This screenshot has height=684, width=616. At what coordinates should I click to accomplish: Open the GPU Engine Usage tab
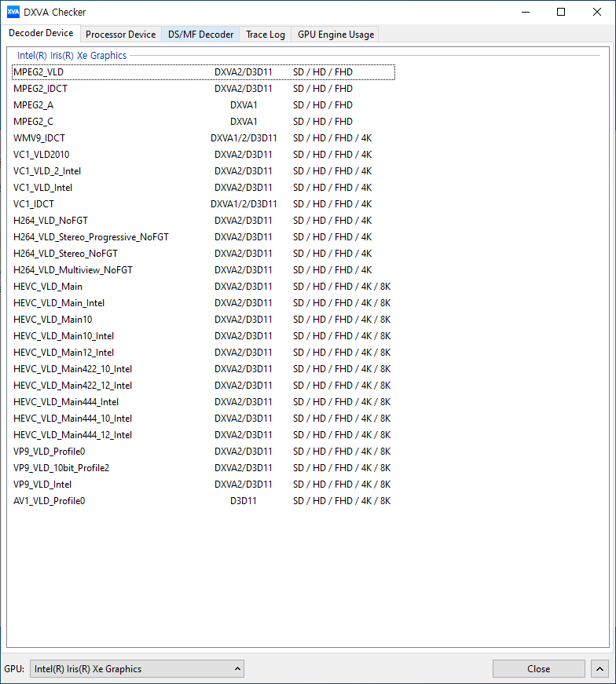click(x=335, y=35)
